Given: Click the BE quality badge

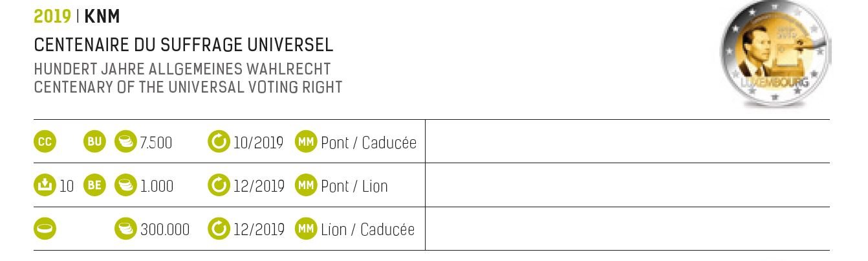Looking at the screenshot, I should coord(94,186).
